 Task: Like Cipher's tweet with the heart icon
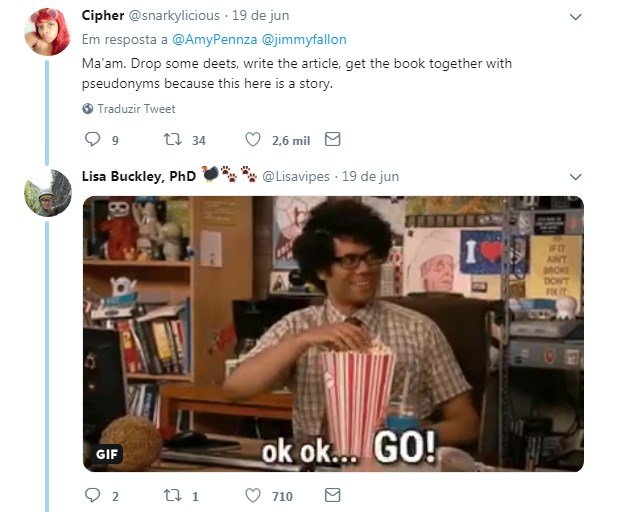click(x=253, y=139)
